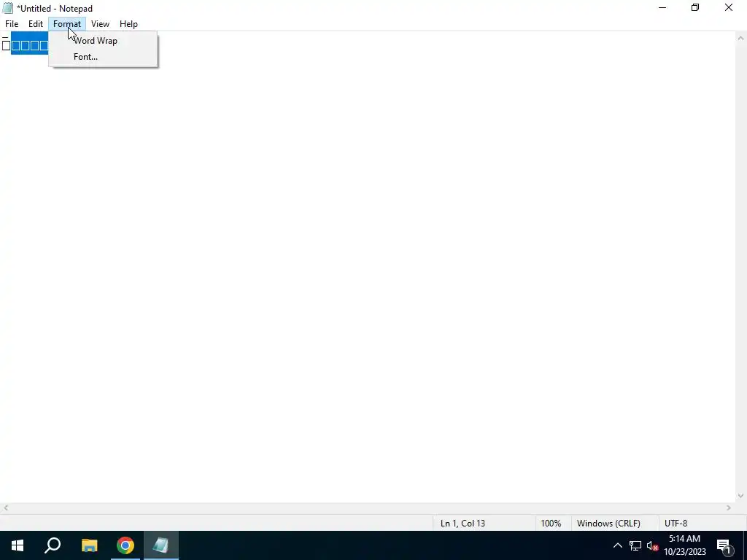This screenshot has height=560, width=747.
Task: Open the clock showing 5:14 AM
Action: tap(684, 545)
